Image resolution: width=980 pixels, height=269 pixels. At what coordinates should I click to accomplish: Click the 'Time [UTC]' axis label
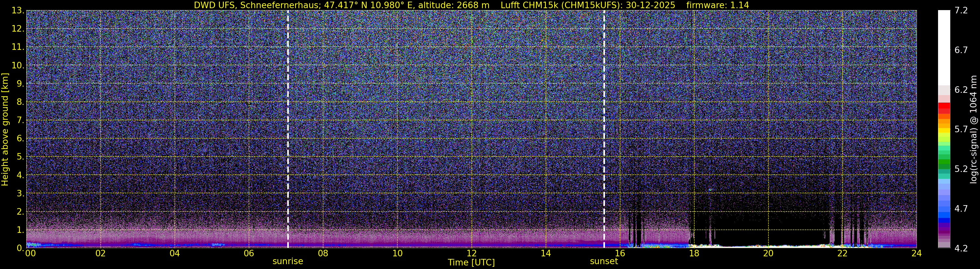(471, 262)
